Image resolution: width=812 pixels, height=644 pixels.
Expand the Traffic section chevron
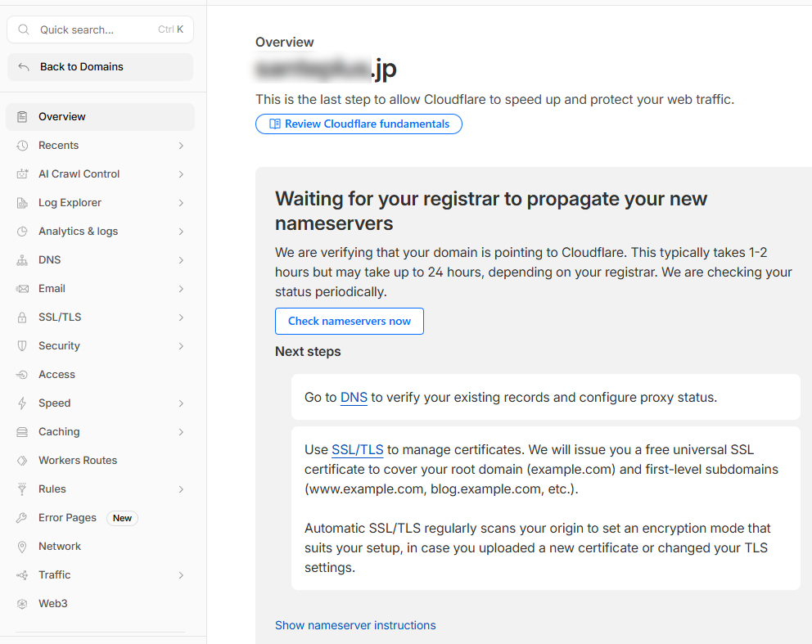(181, 575)
